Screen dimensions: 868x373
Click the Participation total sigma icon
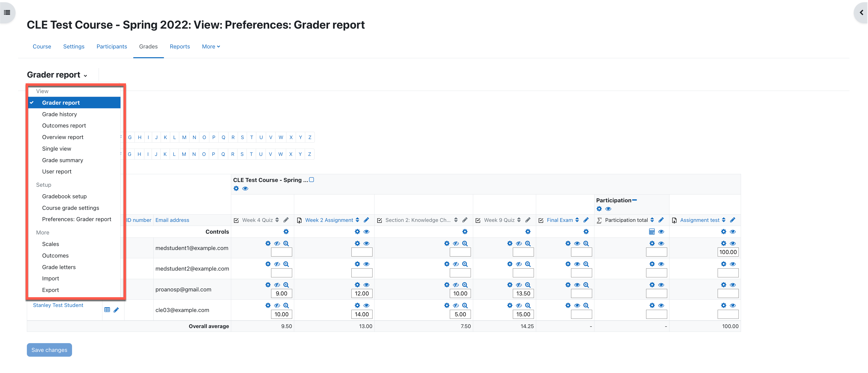(599, 220)
